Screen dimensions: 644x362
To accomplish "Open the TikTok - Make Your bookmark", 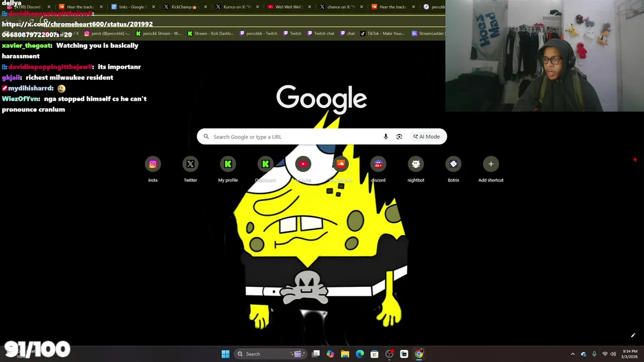I will [382, 34].
